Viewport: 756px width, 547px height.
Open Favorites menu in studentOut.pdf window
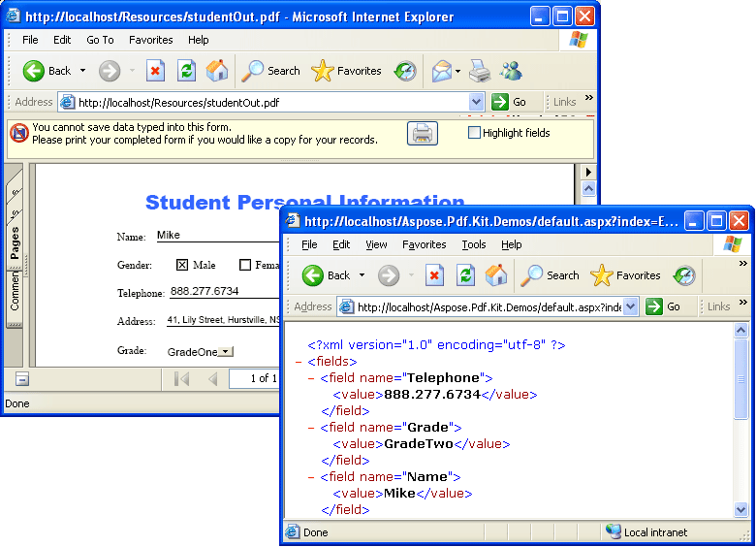[x=151, y=40]
